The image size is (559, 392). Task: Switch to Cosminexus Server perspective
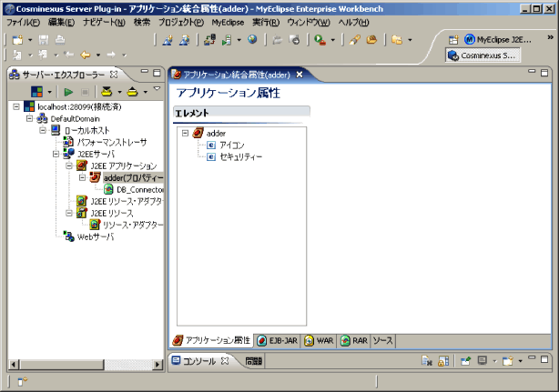point(483,55)
